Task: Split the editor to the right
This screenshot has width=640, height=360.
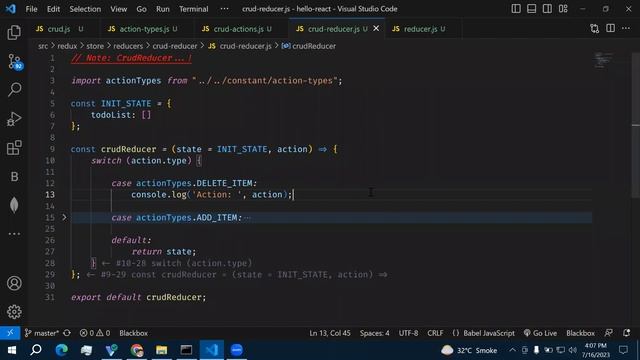Action: coord(610,28)
